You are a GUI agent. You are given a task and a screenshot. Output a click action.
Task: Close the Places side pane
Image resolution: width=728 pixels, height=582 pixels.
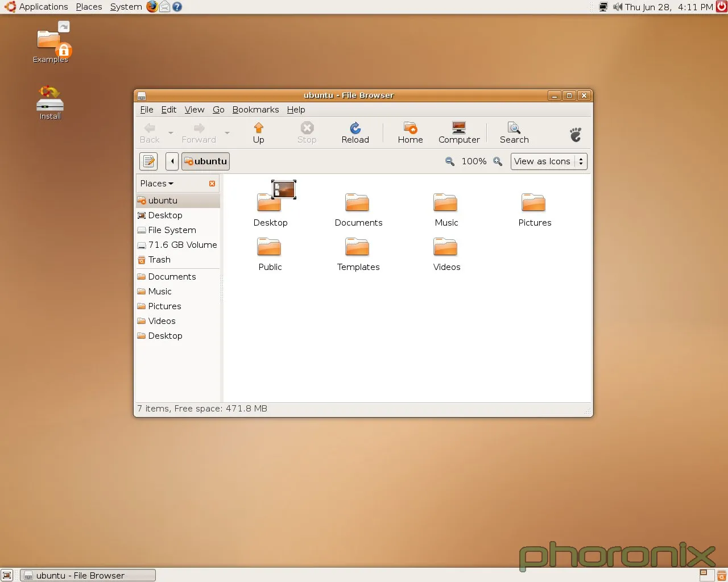(x=212, y=184)
